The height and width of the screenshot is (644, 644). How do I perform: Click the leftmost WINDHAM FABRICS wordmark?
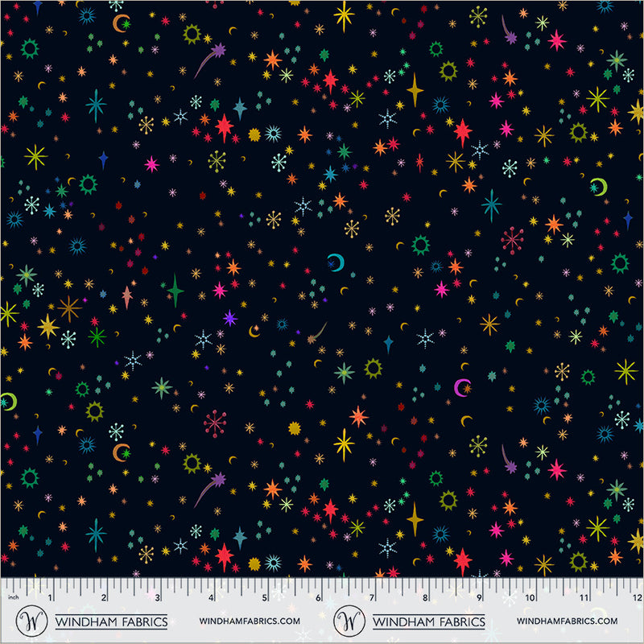click(x=111, y=621)
